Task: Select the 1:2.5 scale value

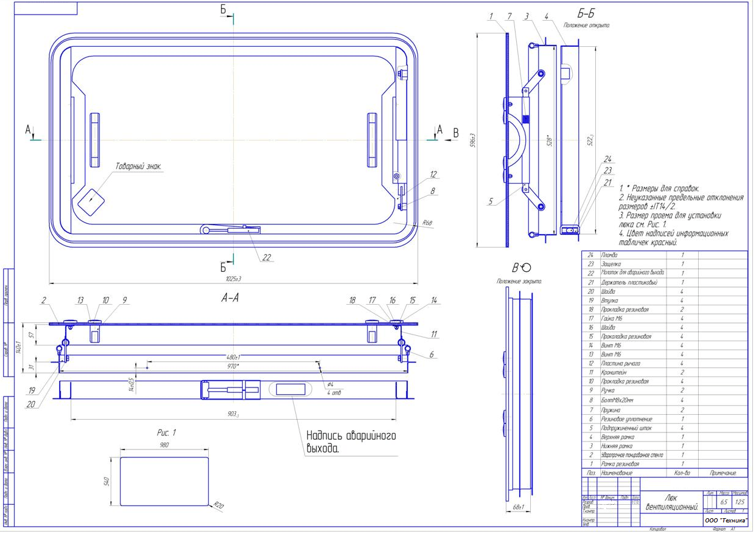Action: tap(740, 502)
